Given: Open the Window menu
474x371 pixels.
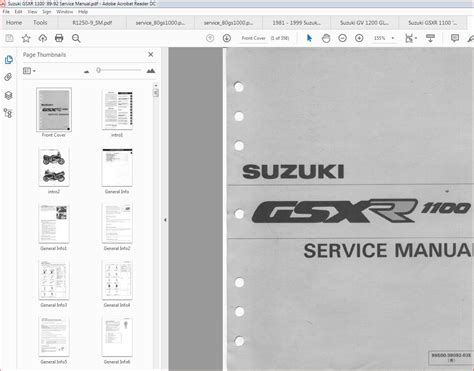Looking at the screenshot, I should pyautogui.click(x=65, y=12).
